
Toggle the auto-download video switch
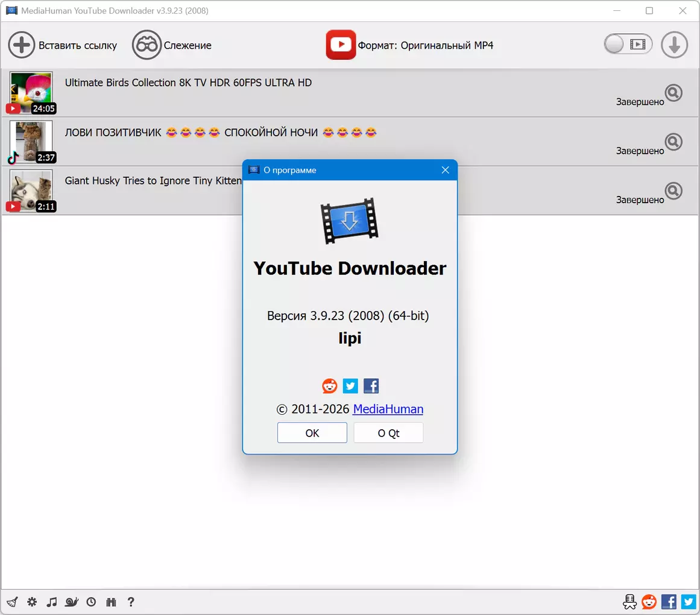click(x=628, y=44)
